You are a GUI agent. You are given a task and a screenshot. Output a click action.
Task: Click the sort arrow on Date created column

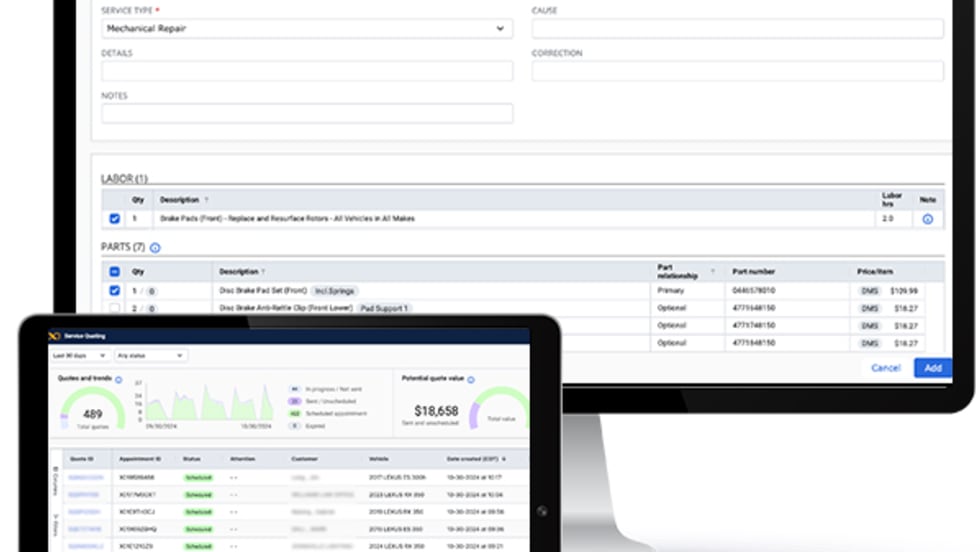tap(501, 459)
